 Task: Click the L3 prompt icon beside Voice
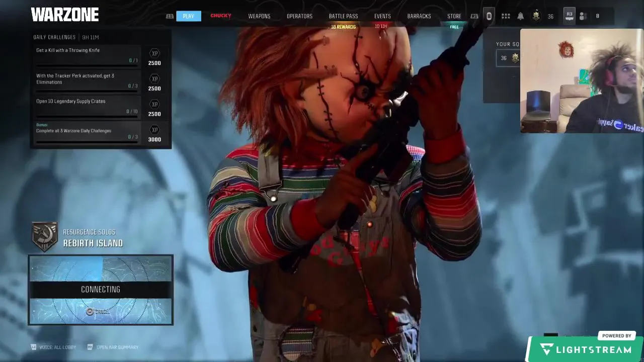tap(34, 347)
